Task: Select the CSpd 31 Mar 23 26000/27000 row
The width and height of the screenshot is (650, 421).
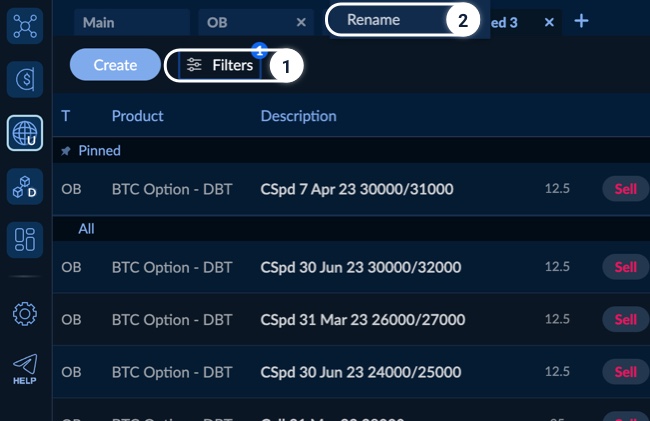Action: [x=362, y=320]
